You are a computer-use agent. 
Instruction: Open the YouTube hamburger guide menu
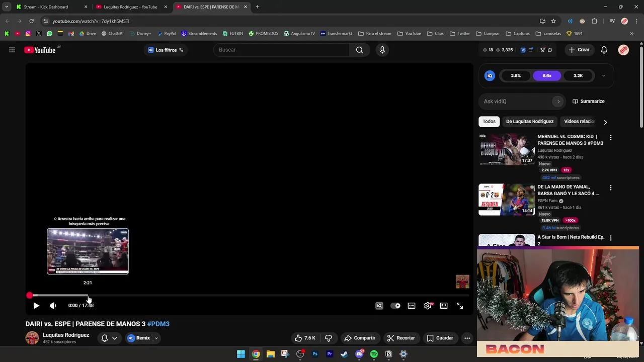tap(12, 50)
